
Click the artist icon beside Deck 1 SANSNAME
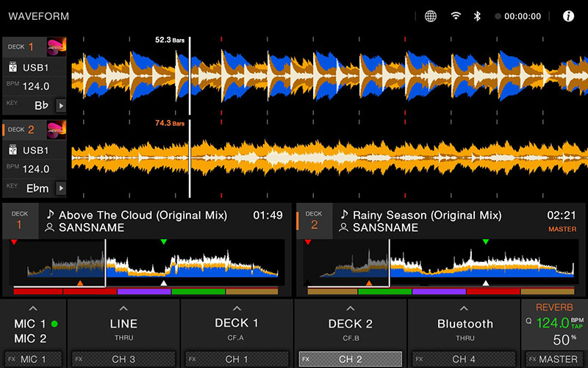pos(49,228)
